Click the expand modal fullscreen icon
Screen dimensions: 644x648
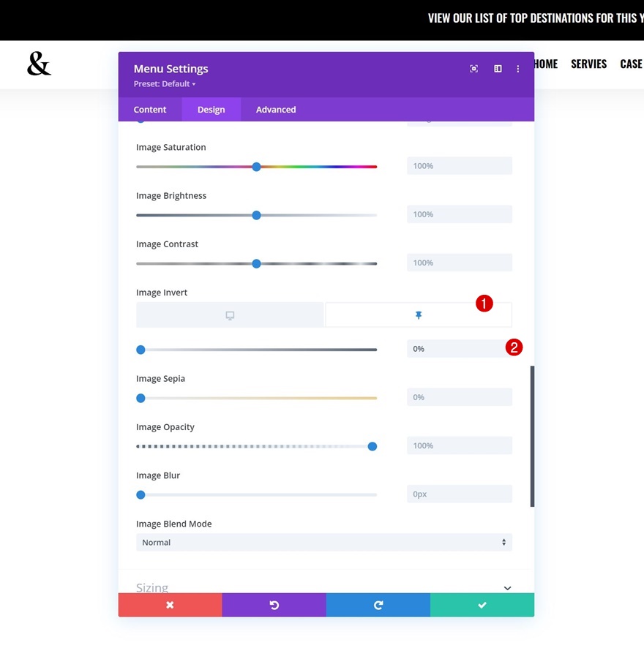click(x=474, y=69)
